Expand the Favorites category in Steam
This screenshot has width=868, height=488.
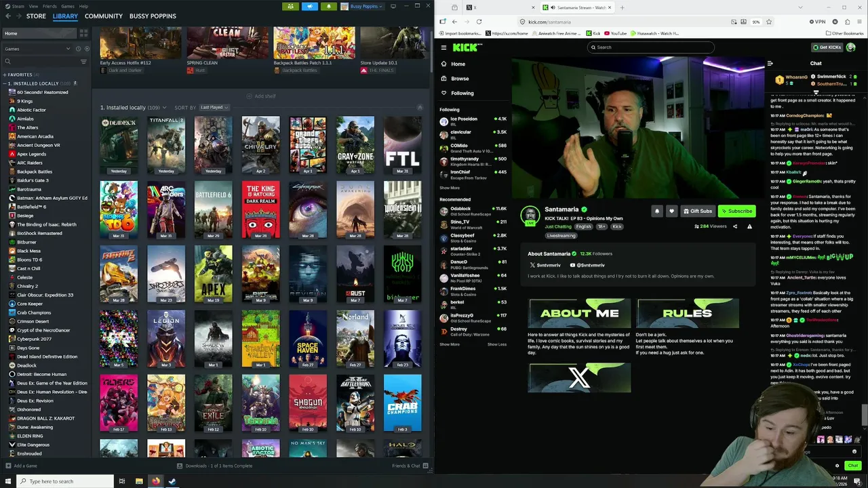tap(5, 75)
